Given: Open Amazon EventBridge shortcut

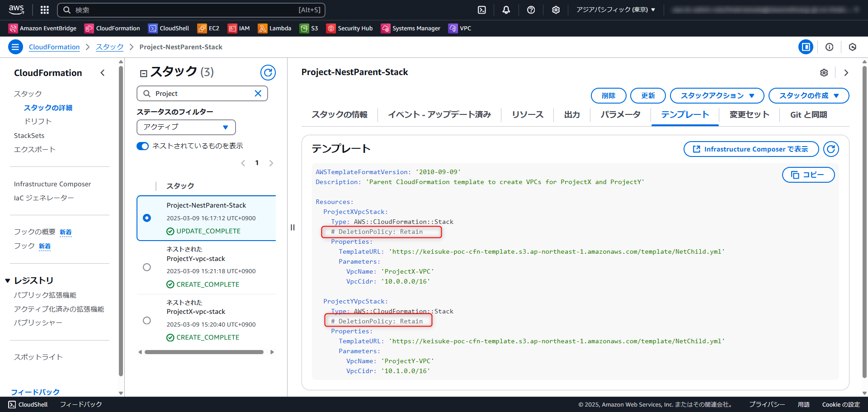Looking at the screenshot, I should 42,28.
